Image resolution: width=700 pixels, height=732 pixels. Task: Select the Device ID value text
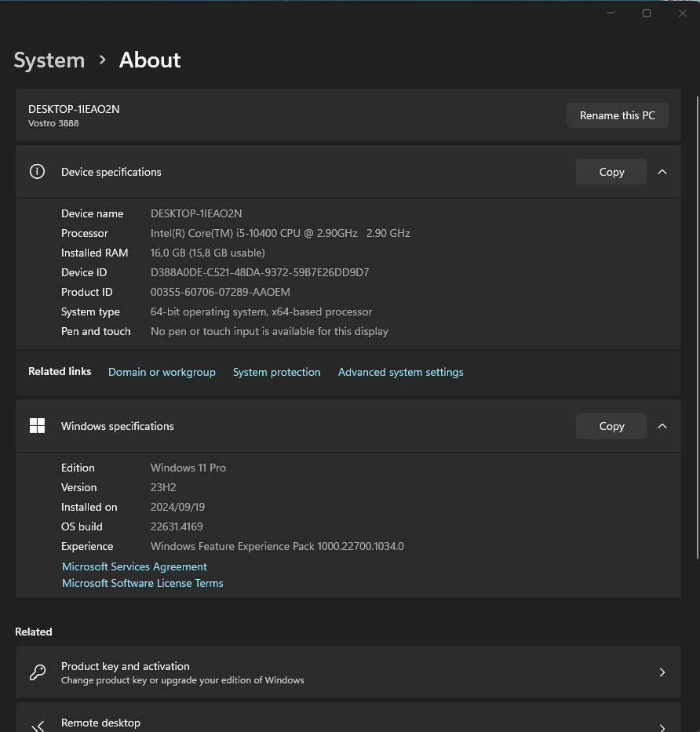(259, 272)
